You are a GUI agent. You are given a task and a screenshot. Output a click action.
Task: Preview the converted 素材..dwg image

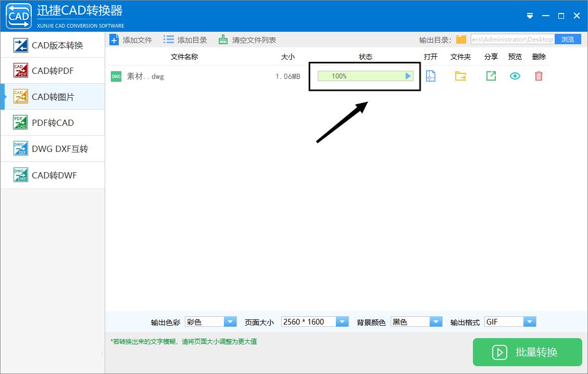coord(515,76)
